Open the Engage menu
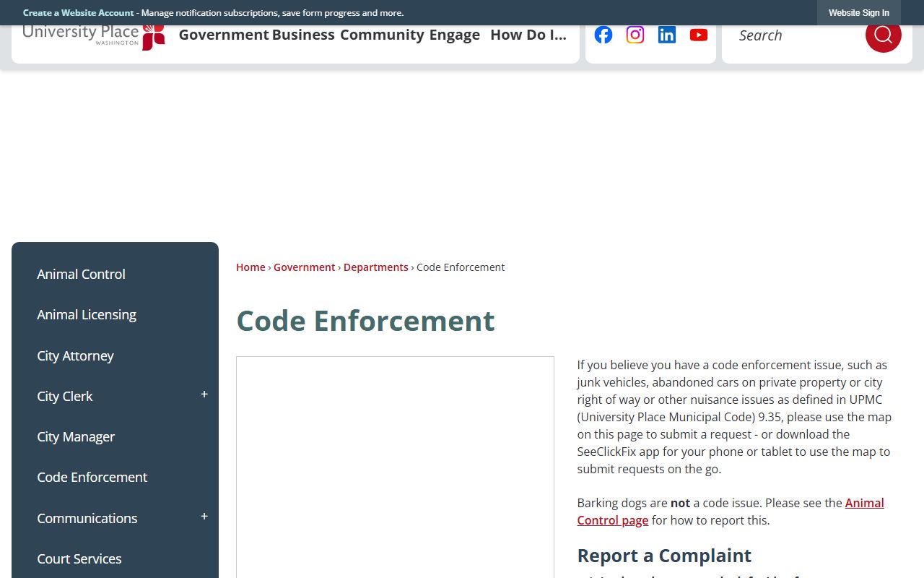The height and width of the screenshot is (578, 924). (455, 35)
